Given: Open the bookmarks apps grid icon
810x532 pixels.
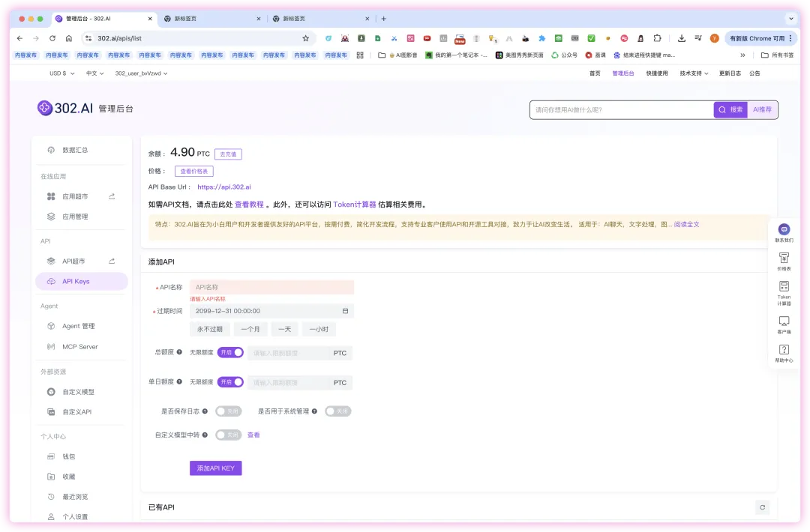Looking at the screenshot, I should tap(360, 55).
